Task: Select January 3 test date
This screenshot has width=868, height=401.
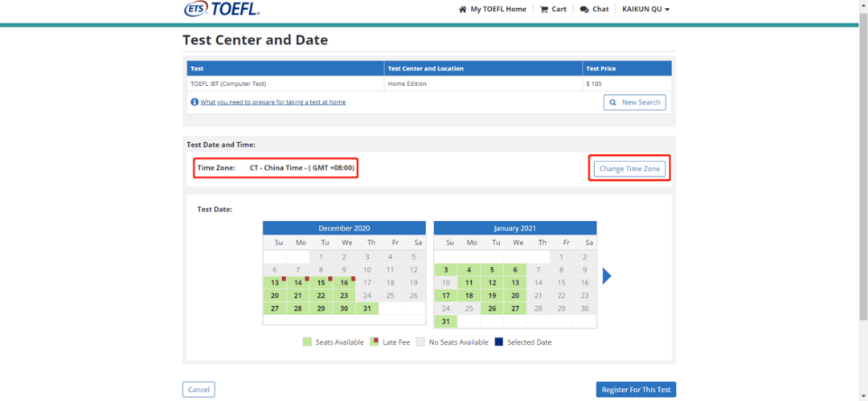Action: pyautogui.click(x=445, y=270)
